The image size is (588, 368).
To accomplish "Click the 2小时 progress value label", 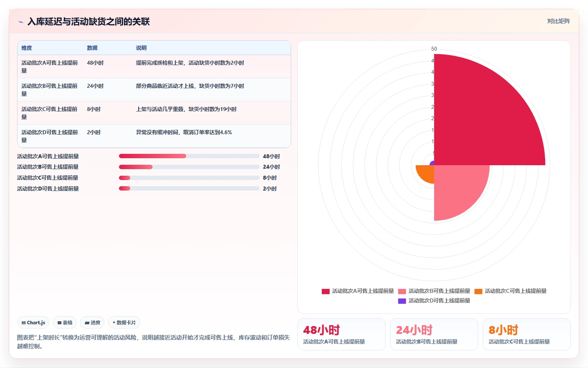I will (x=270, y=189).
